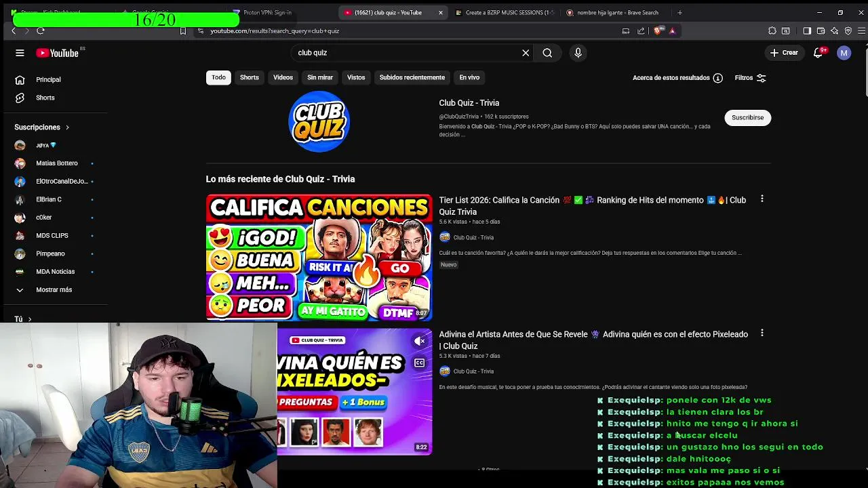The image size is (868, 488).
Task: Expand the Suscripciones section
Action: pos(42,127)
